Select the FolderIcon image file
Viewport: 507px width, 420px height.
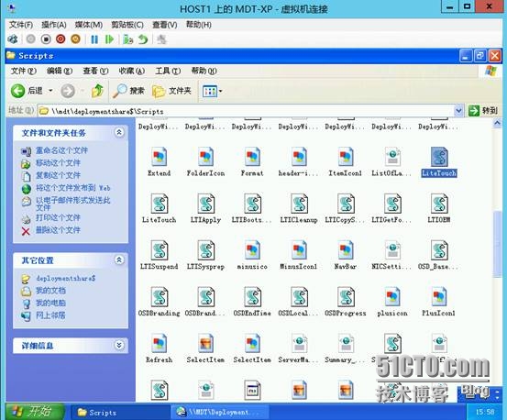point(205,161)
